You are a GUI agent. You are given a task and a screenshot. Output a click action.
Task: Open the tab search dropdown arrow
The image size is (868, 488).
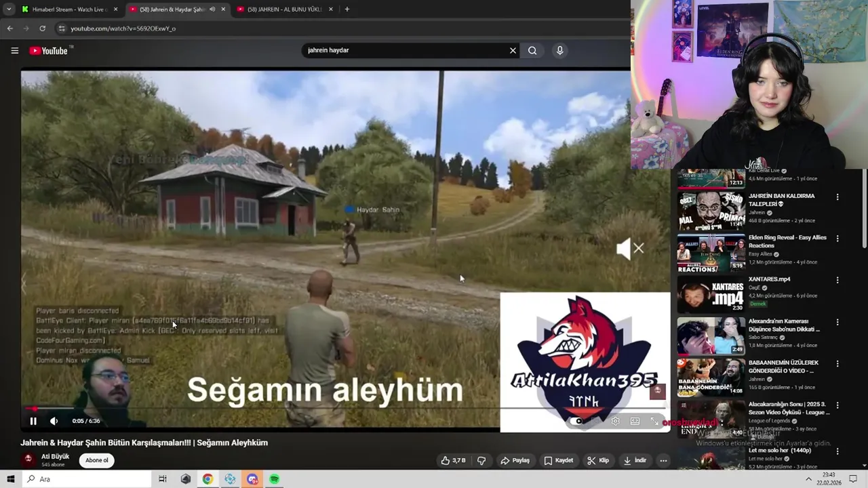[x=8, y=9]
